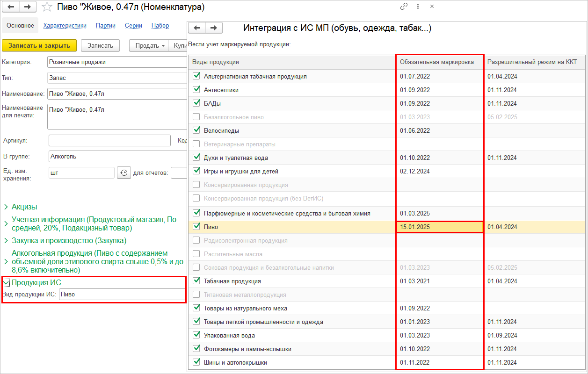The height and width of the screenshot is (374, 588).
Task: Expand Закупка и производство section
Action: coord(6,241)
